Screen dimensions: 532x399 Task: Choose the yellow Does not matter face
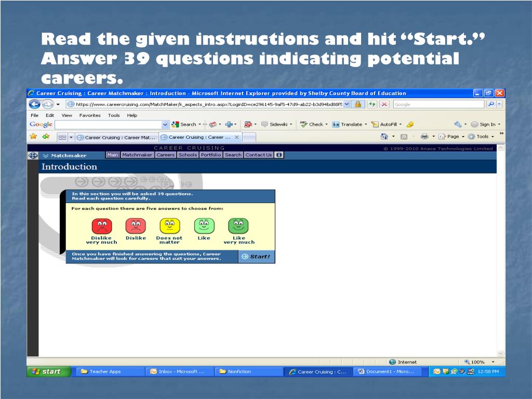point(170,226)
